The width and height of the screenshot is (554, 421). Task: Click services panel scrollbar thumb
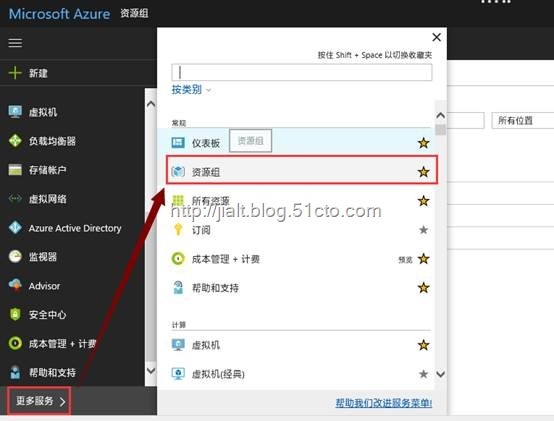pyautogui.click(x=441, y=129)
